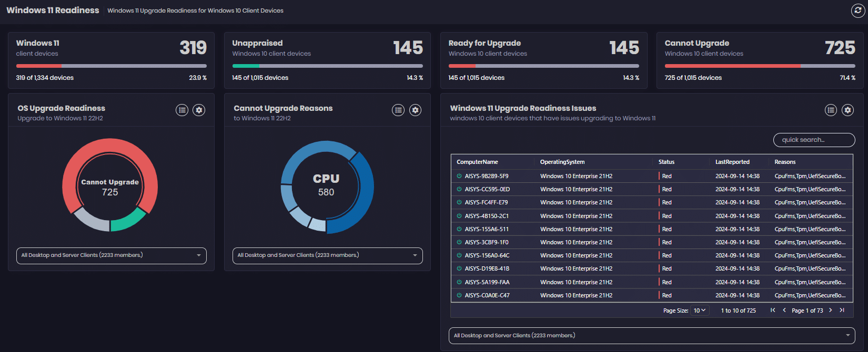Open gear settings in Cannot Upgrade Reasons panel

pos(415,110)
